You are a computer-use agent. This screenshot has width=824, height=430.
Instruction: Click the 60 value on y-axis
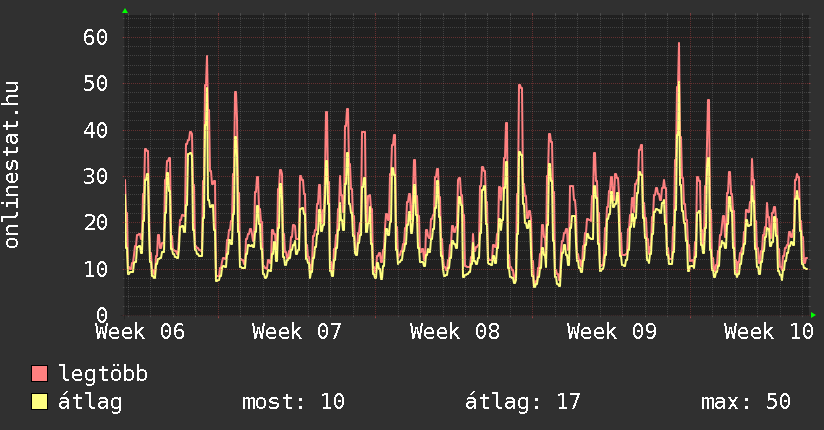(x=95, y=38)
